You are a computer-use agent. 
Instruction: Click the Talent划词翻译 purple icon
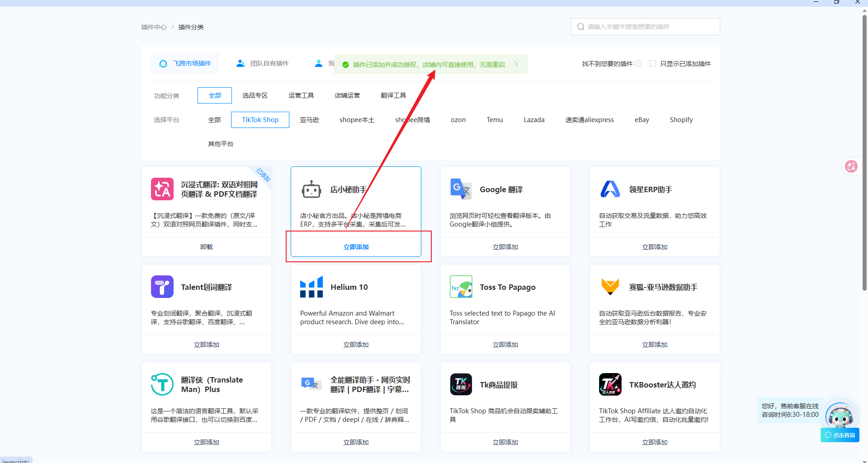click(x=162, y=287)
